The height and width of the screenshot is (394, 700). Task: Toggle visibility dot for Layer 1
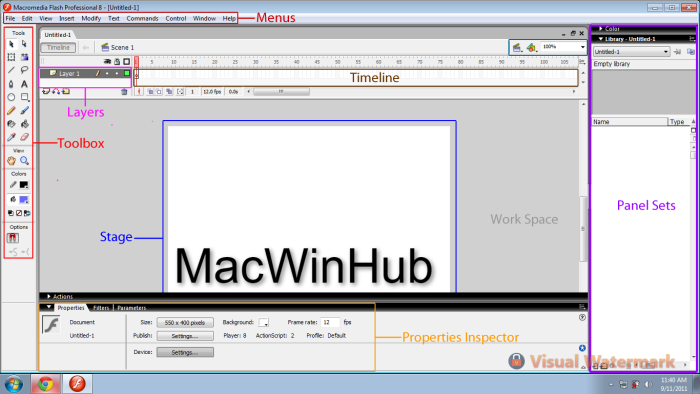coord(107,74)
